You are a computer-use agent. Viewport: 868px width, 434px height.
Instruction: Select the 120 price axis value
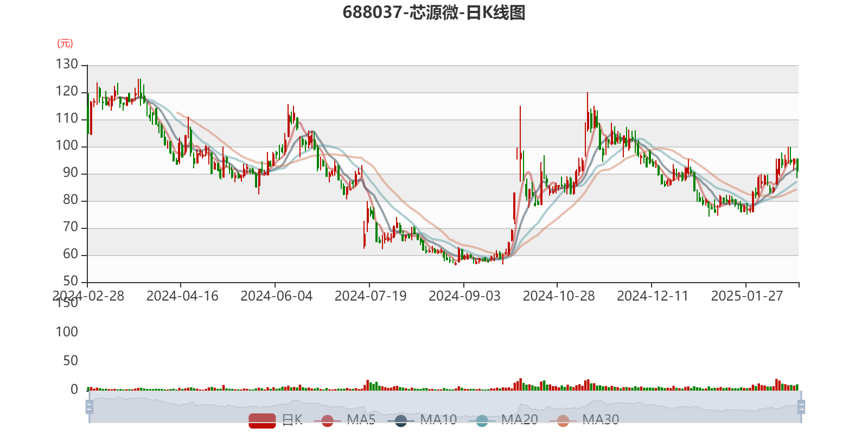(67, 91)
